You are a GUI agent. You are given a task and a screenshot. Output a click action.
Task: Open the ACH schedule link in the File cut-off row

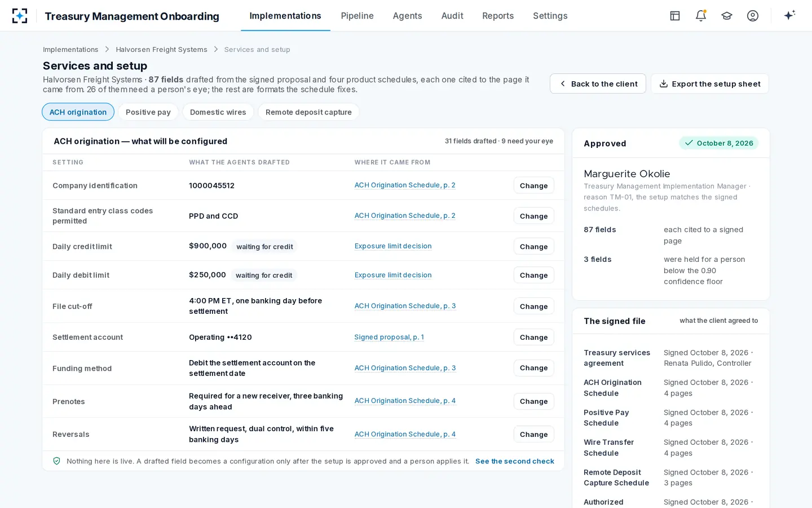[405, 306]
